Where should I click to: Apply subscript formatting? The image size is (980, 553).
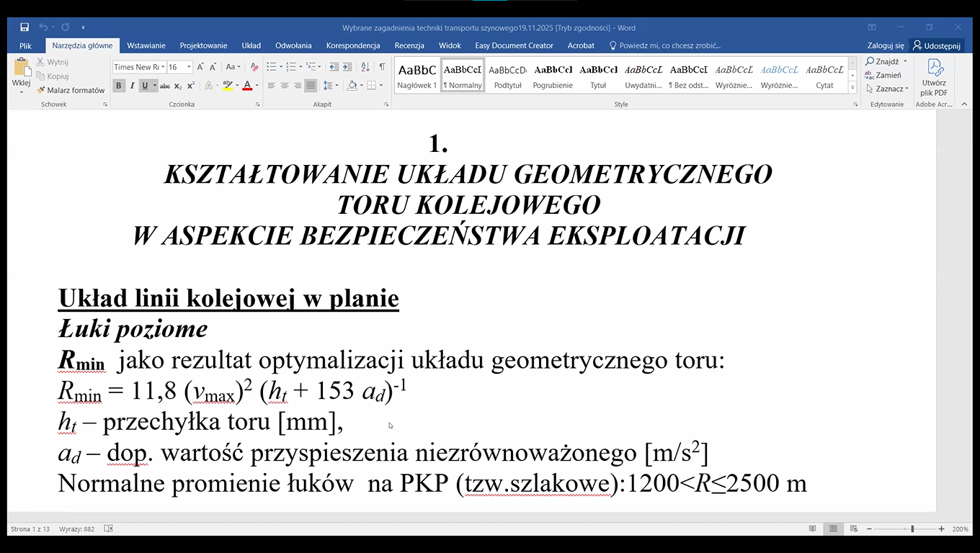(x=179, y=86)
